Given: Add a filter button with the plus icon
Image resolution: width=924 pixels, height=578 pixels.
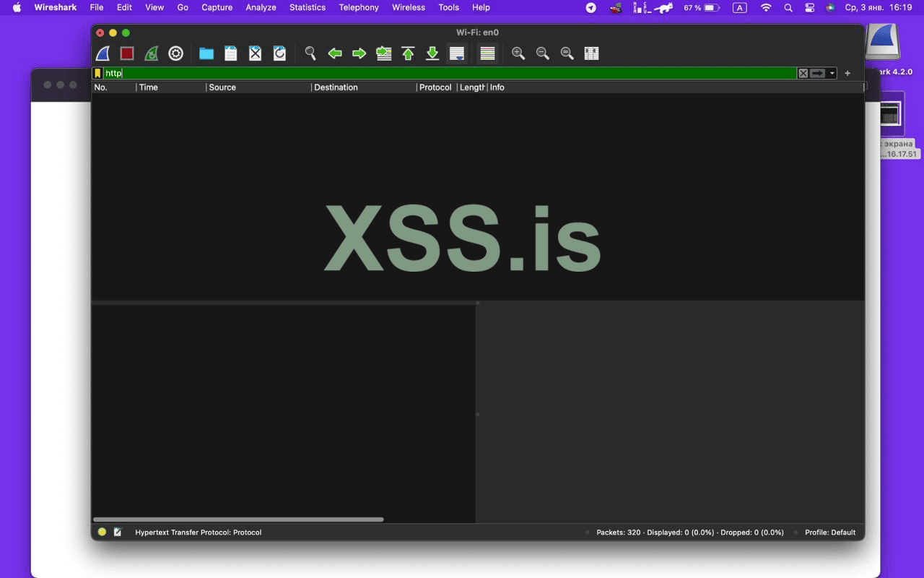Looking at the screenshot, I should pos(847,73).
